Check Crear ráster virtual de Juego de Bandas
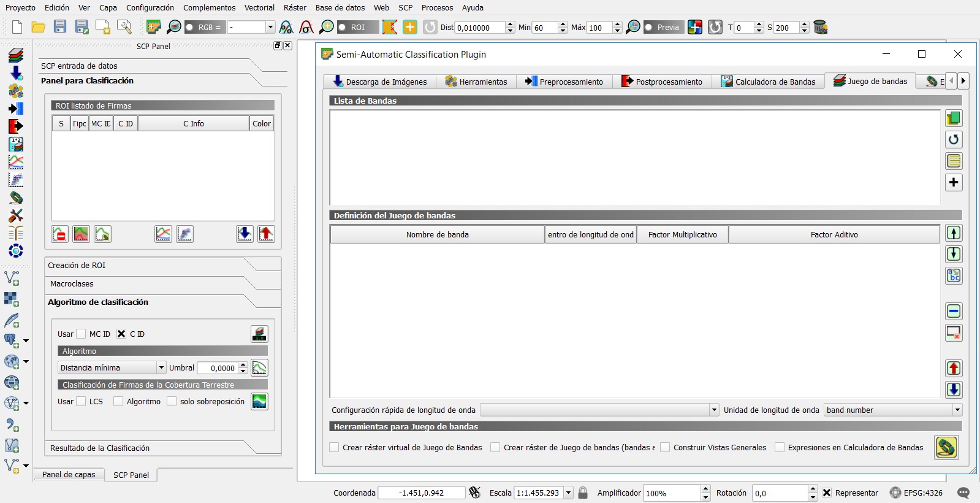This screenshot has width=980, height=503. coord(334,447)
